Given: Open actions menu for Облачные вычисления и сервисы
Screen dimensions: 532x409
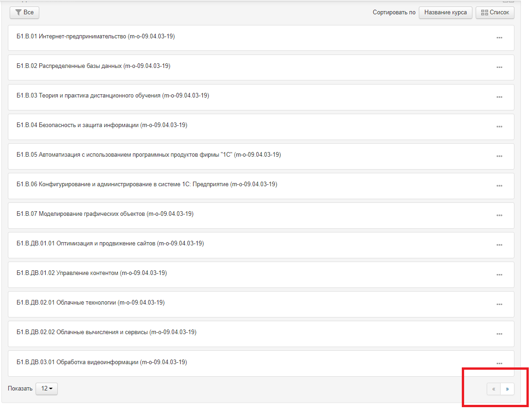Looking at the screenshot, I should tap(499, 334).
